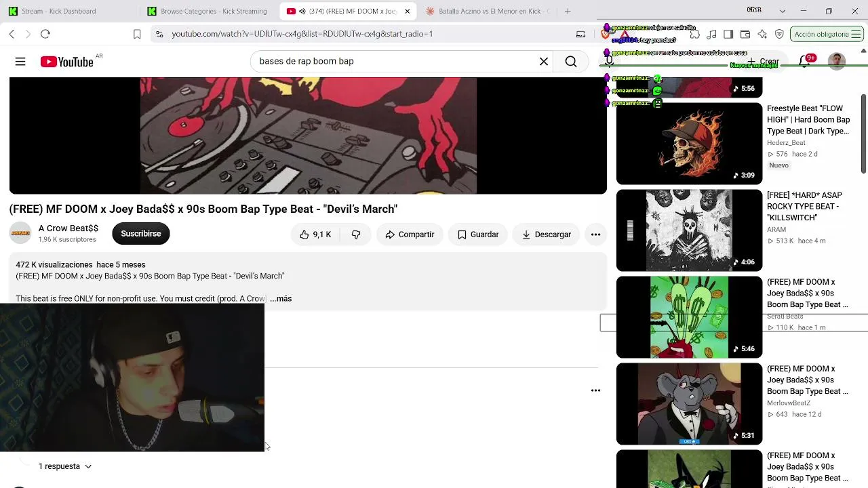Expand the 1 respuesta replies
The width and height of the screenshot is (868, 488).
(65, 466)
